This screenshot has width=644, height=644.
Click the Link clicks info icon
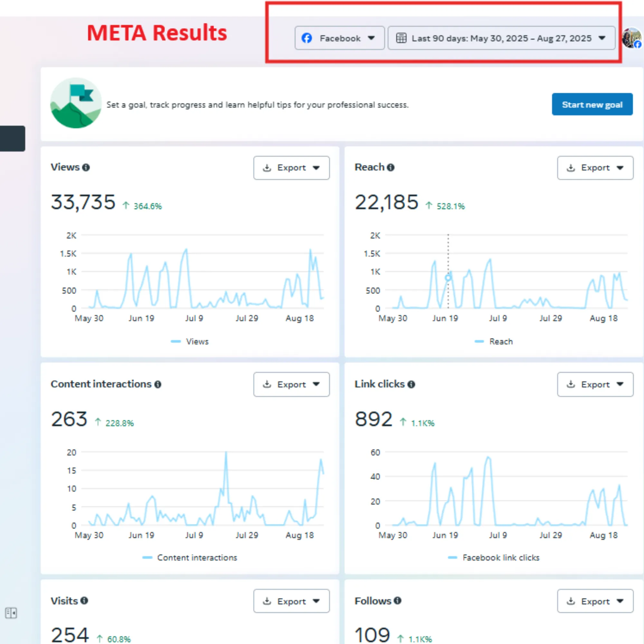[411, 384]
